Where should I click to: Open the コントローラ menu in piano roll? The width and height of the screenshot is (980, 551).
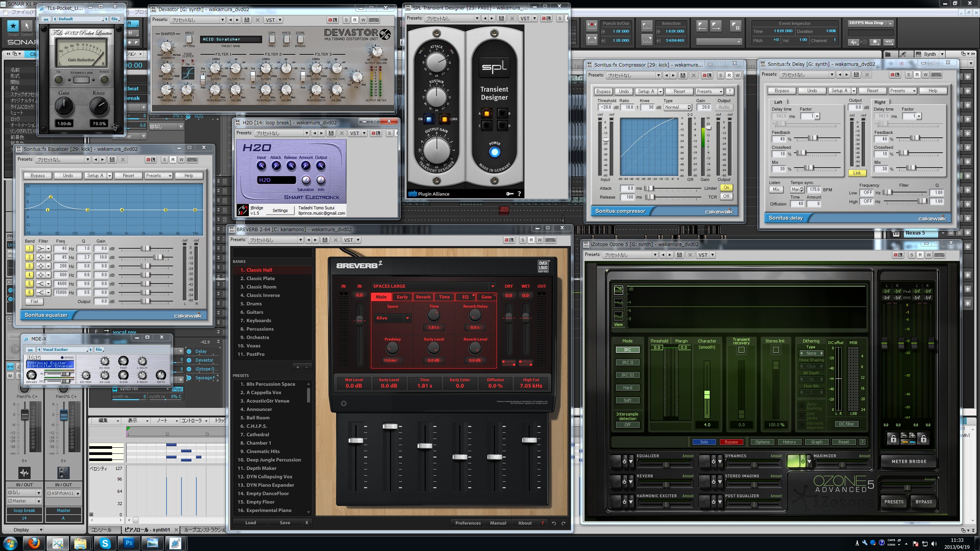coord(194,421)
